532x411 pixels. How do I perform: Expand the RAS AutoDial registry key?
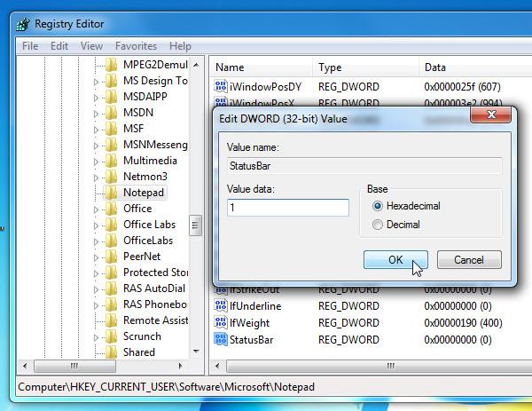[98, 288]
